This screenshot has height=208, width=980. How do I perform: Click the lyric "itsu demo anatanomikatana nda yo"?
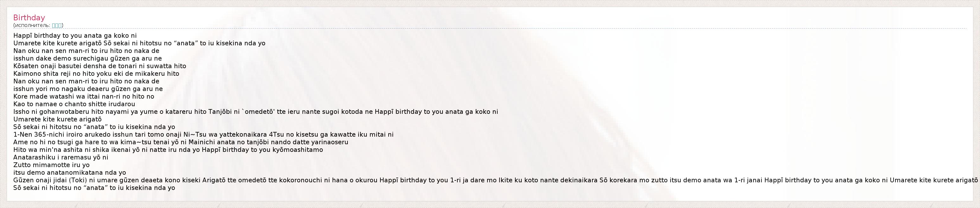click(70, 172)
